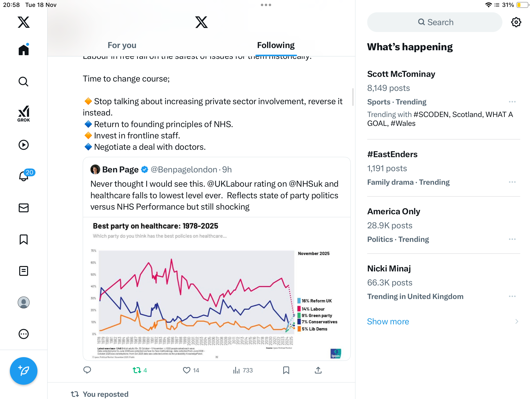Open trends settings gear icon
The width and height of the screenshot is (532, 399).
(x=516, y=22)
